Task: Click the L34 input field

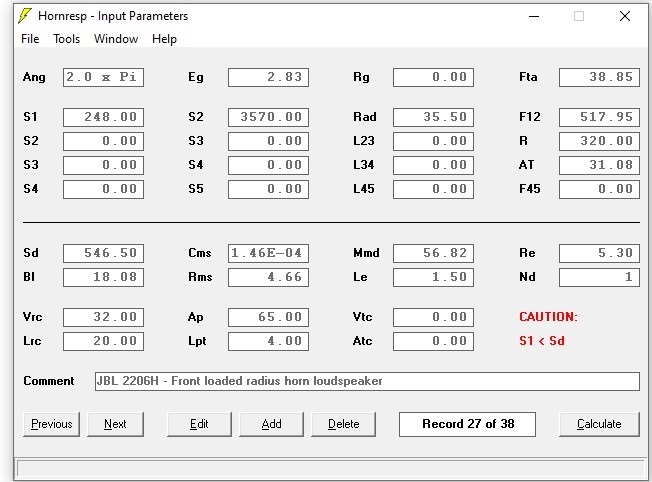Action: click(433, 166)
